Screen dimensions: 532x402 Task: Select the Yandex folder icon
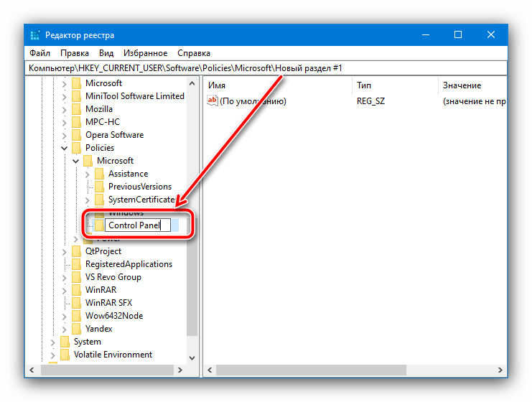tap(77, 328)
